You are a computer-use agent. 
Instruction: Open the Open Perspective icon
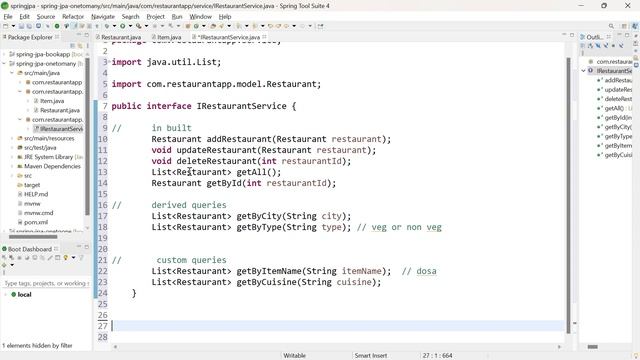(624, 26)
